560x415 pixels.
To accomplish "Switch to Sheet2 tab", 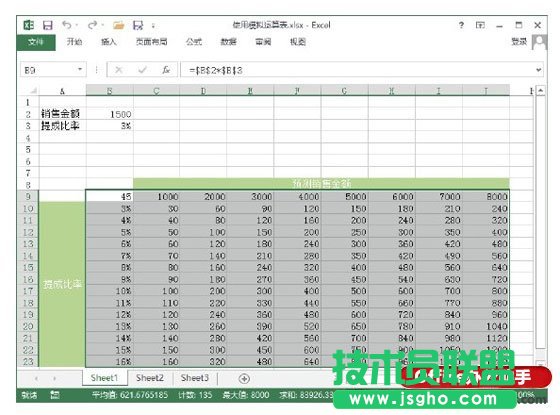I will [150, 378].
